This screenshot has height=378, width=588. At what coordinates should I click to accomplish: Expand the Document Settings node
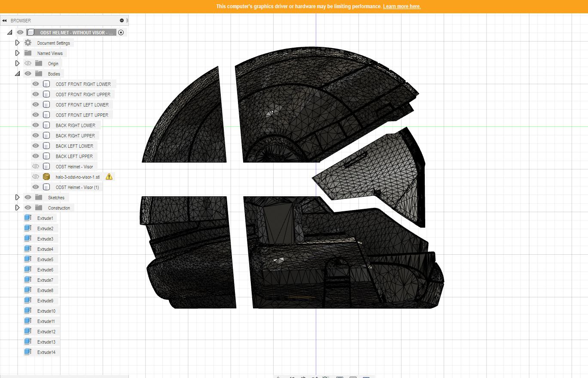click(x=17, y=43)
